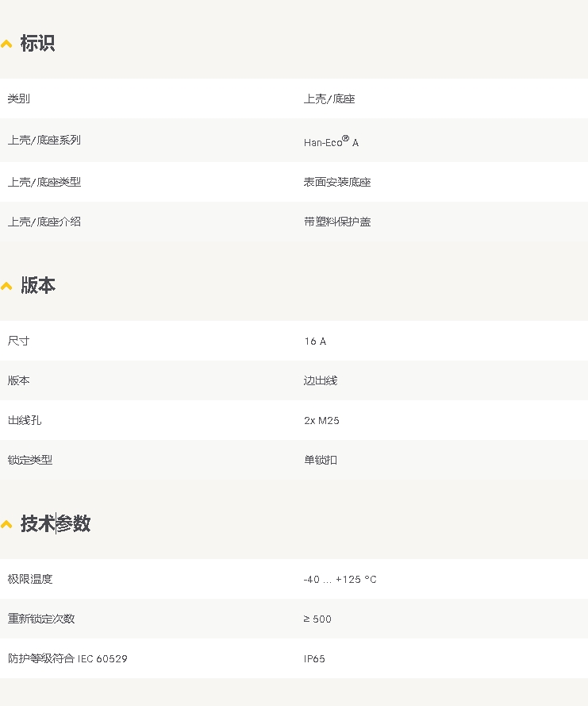Select the 2x M25 cable entry value

click(x=321, y=420)
